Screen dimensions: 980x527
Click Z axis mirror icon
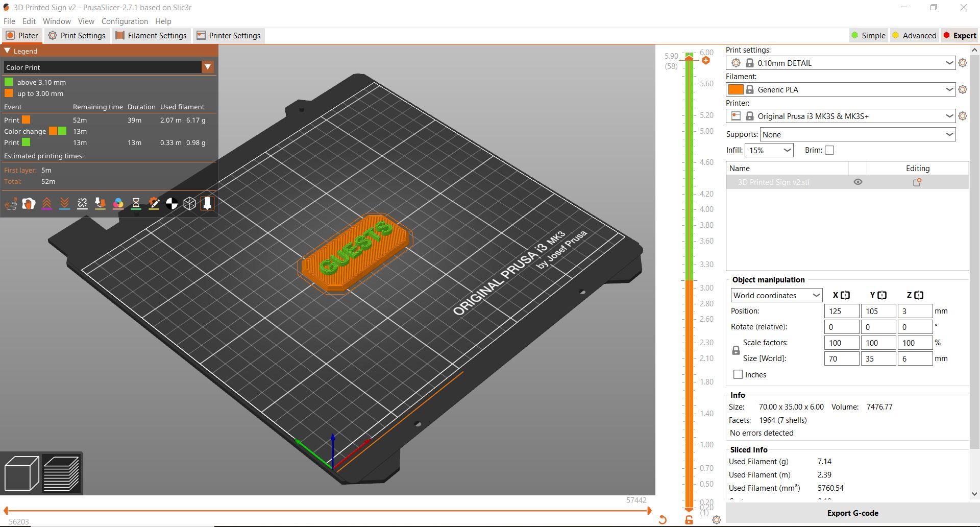(919, 295)
